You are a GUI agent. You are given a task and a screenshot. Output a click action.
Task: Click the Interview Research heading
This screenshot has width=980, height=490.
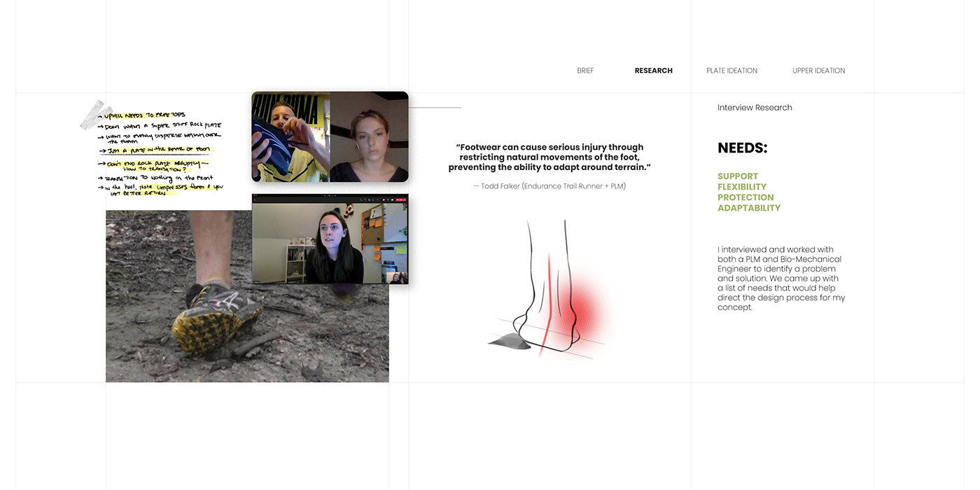tap(755, 107)
